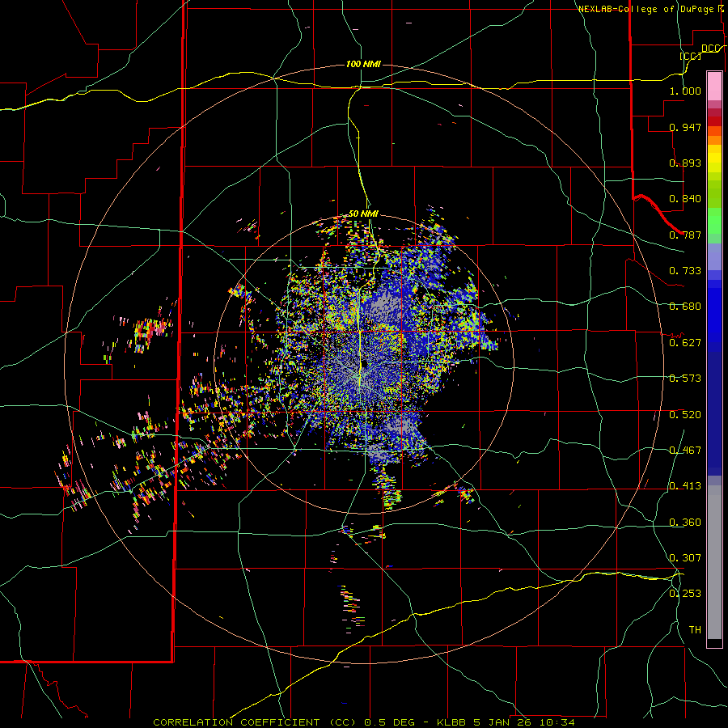Screen dimensions: 728x728
Task: Select the gray swatch at 0.307
Action: tap(714, 562)
